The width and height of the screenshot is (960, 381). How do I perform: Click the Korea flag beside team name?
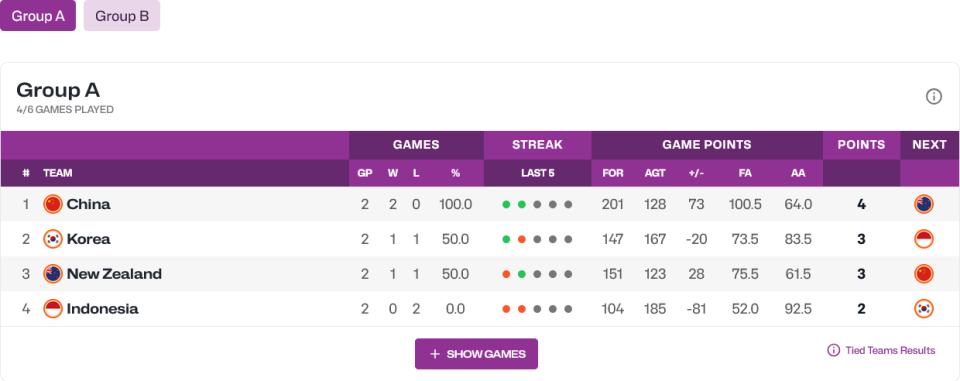(53, 239)
